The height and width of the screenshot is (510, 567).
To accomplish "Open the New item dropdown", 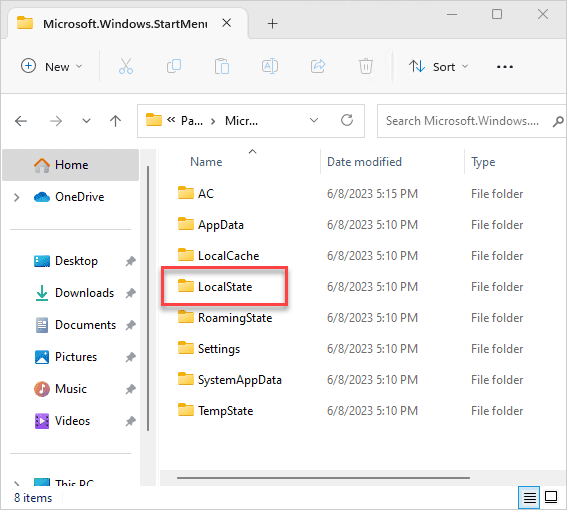I will (x=51, y=67).
